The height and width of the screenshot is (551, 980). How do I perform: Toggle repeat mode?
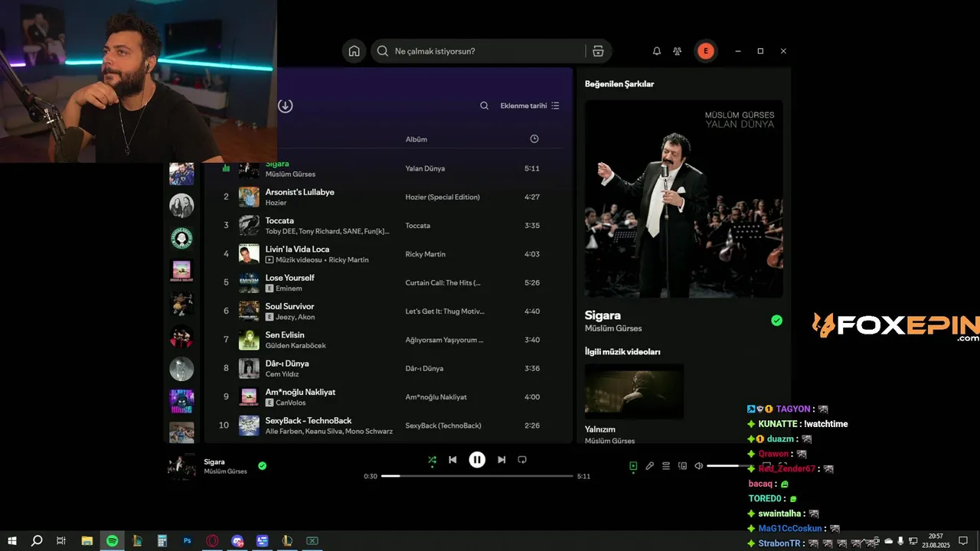522,460
